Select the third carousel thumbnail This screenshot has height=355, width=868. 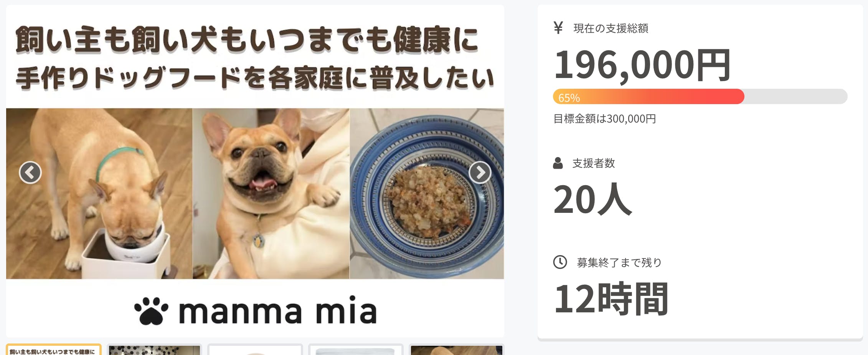[255, 350]
